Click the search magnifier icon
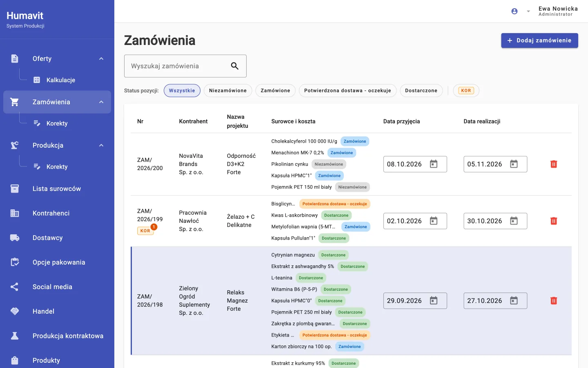 click(x=235, y=66)
